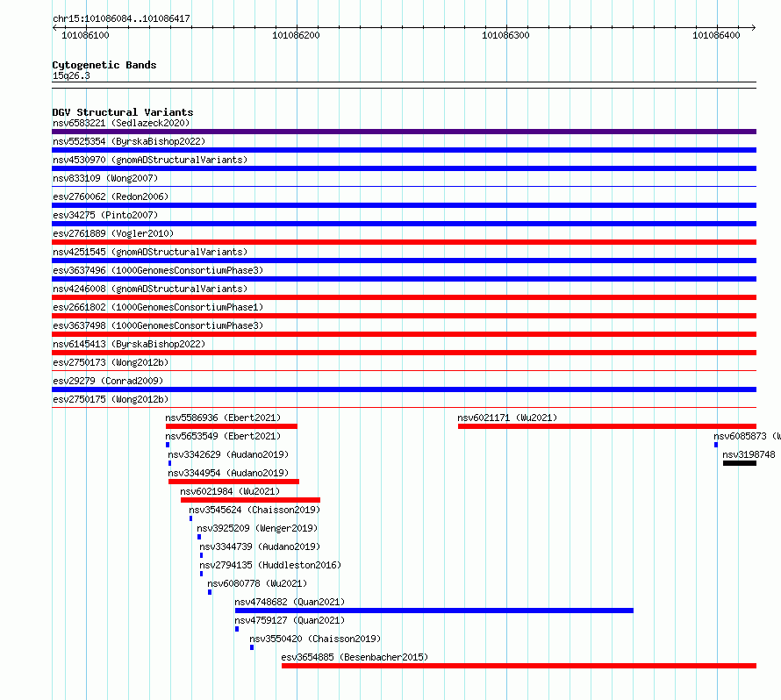781x700 pixels.
Task: Click the nsv3925209 (Wenger2019) label
Action: pos(257,528)
